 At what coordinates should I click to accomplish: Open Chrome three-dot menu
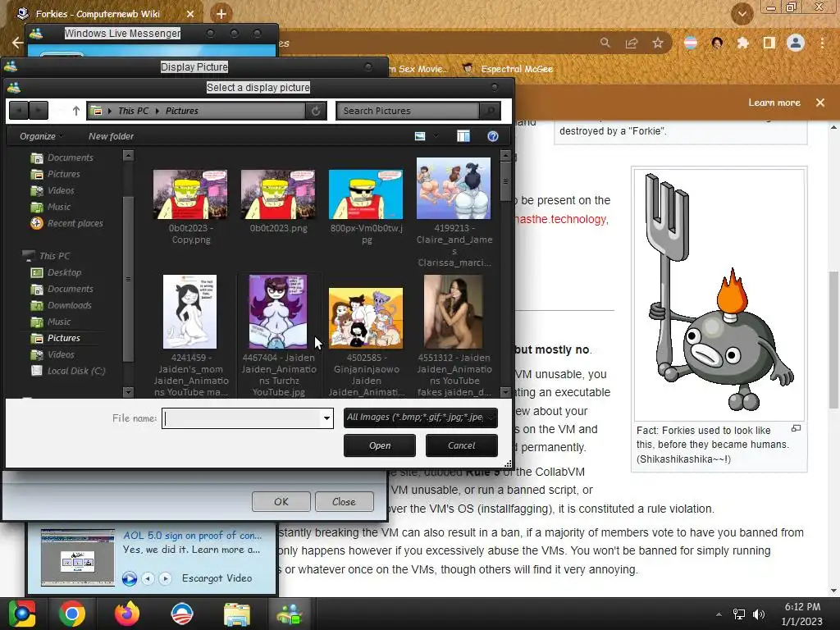822,43
